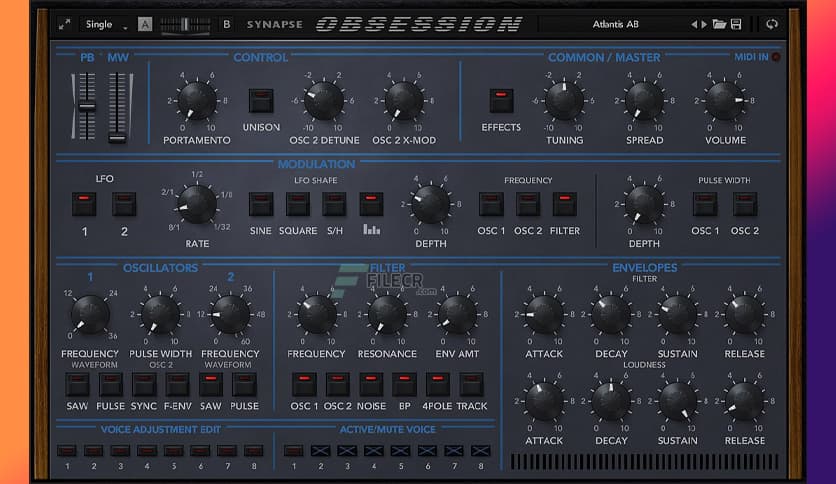Toggle frequency modulation to OSC 1
Screen dimensions: 836x484
[491, 204]
